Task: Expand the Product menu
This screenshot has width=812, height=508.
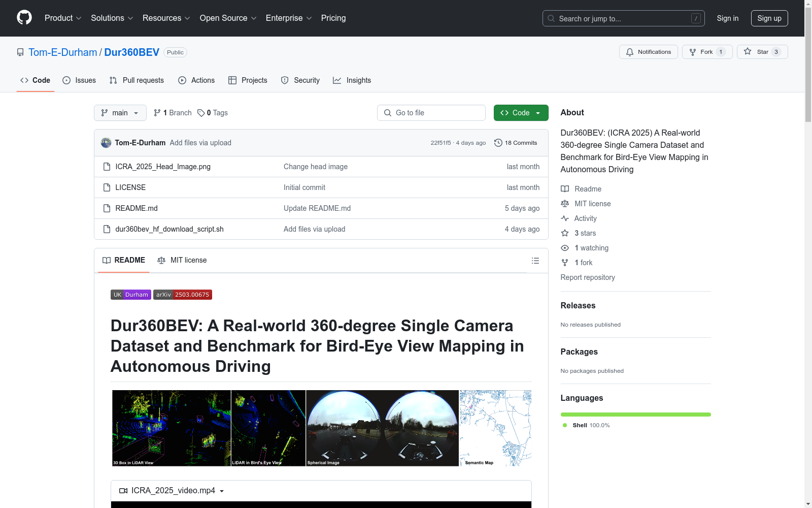Action: pyautogui.click(x=63, y=18)
